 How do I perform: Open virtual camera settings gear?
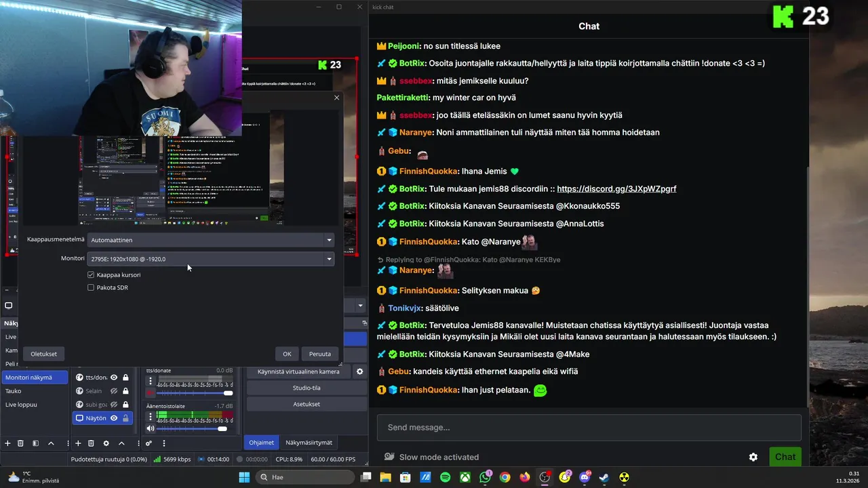tap(360, 371)
